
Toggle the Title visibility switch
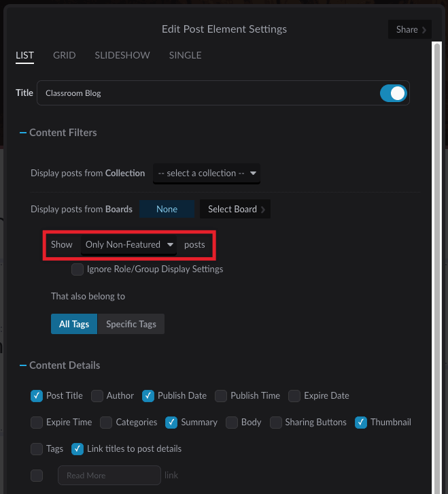tap(393, 93)
